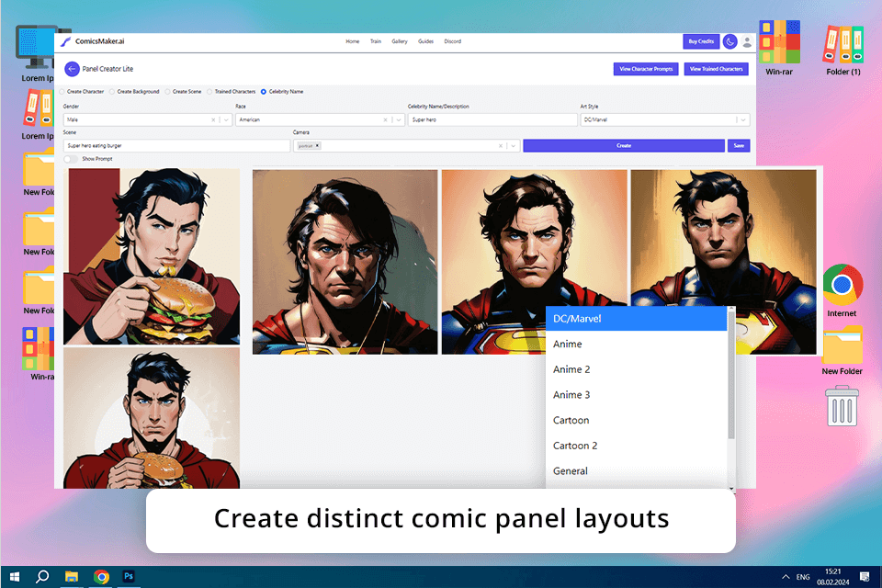Click the Celebrity Name/Description input field
The width and height of the screenshot is (882, 588).
point(492,119)
